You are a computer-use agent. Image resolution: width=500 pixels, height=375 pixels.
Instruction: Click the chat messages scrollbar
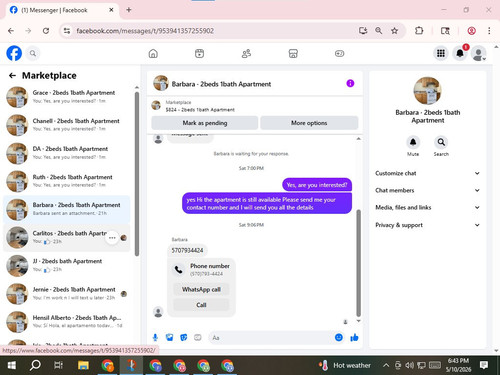pyautogui.click(x=359, y=263)
